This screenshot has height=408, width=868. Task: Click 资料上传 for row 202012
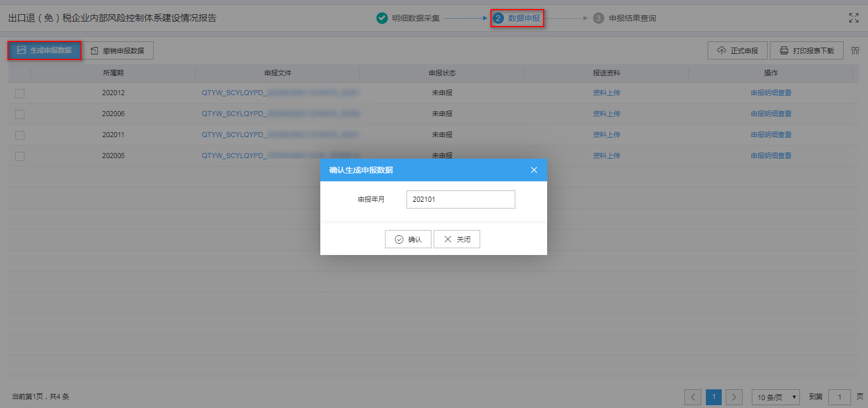(607, 93)
